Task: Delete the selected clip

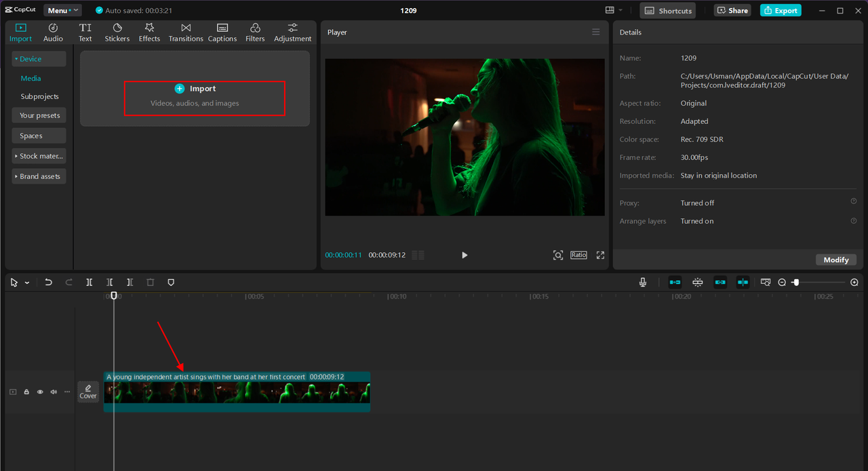Action: [151, 282]
